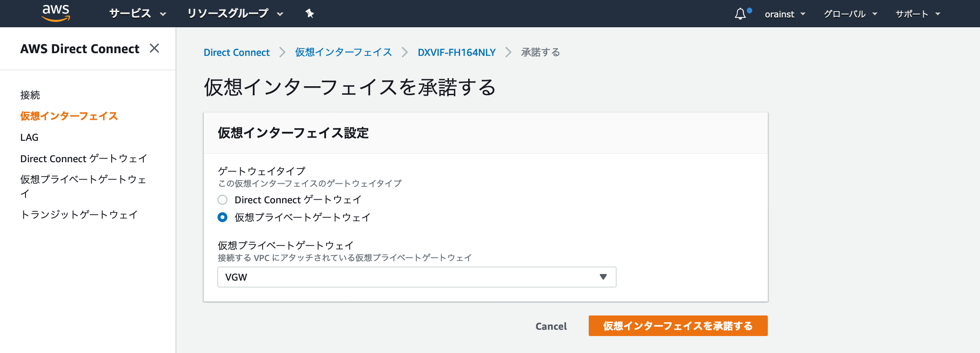Open the リソースグループ menu
Image resolution: width=980 pixels, height=353 pixels.
[235, 13]
